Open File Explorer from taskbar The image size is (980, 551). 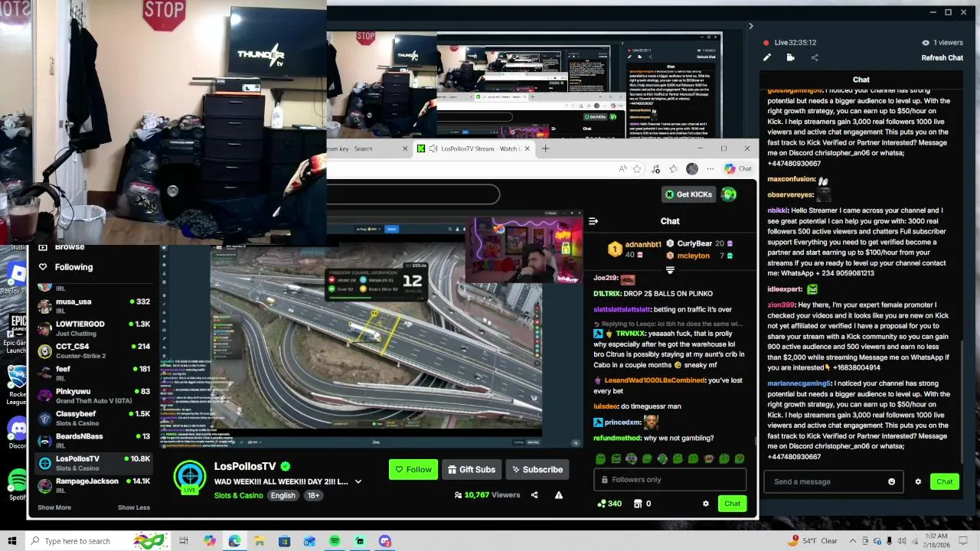[x=260, y=541]
